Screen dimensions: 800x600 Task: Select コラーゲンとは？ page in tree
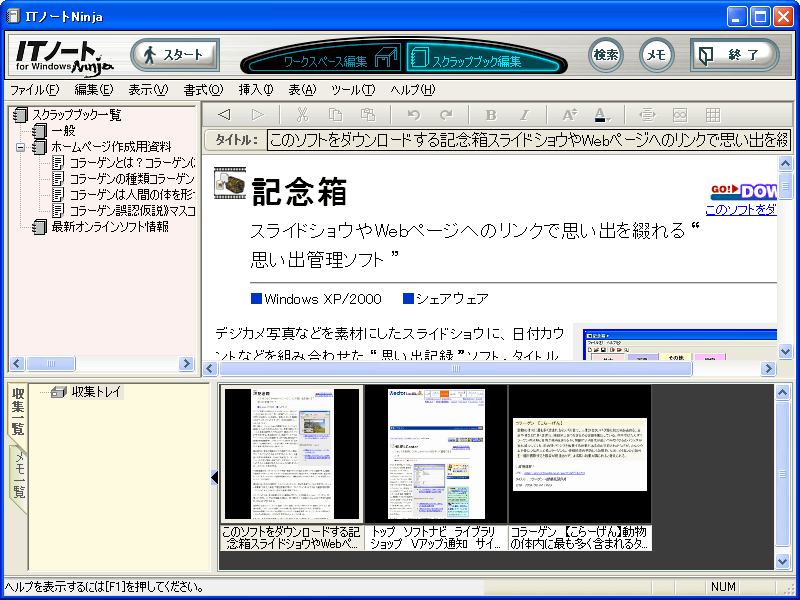(x=132, y=163)
